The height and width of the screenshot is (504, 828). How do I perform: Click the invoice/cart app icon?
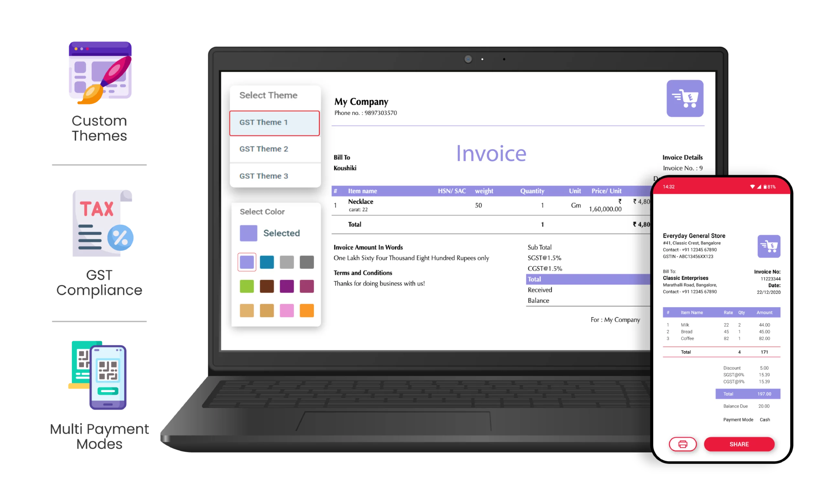685,99
